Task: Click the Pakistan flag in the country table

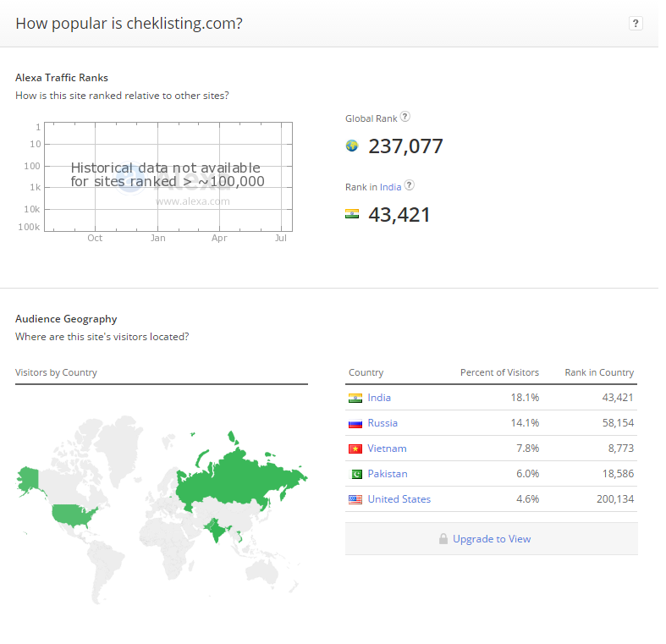Action: coord(355,474)
